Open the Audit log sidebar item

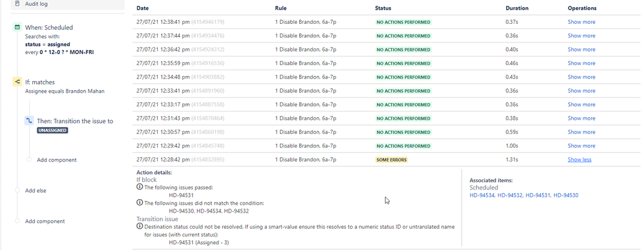(x=68, y=4)
